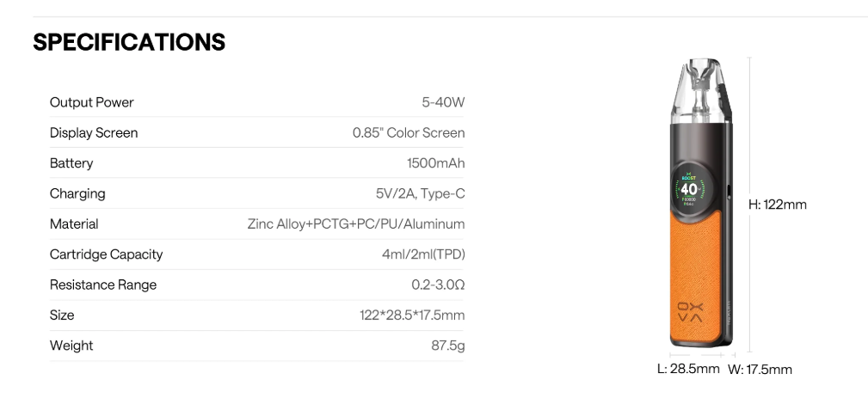Click the H: 122mm height label
The width and height of the screenshot is (868, 404).
point(778,205)
